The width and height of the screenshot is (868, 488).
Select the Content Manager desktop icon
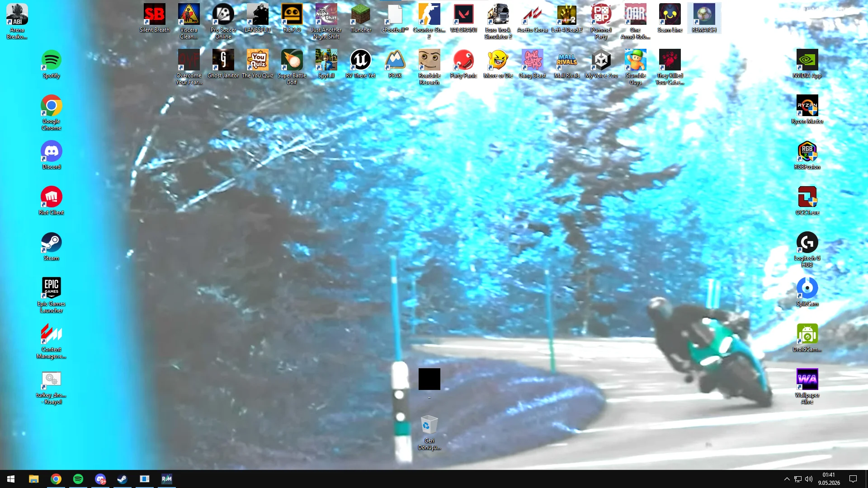pyautogui.click(x=52, y=341)
